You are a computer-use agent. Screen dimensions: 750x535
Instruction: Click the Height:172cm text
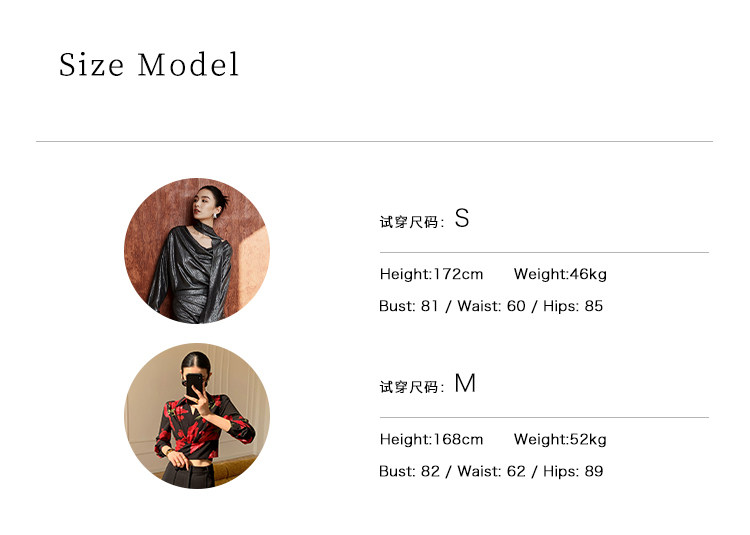(431, 274)
